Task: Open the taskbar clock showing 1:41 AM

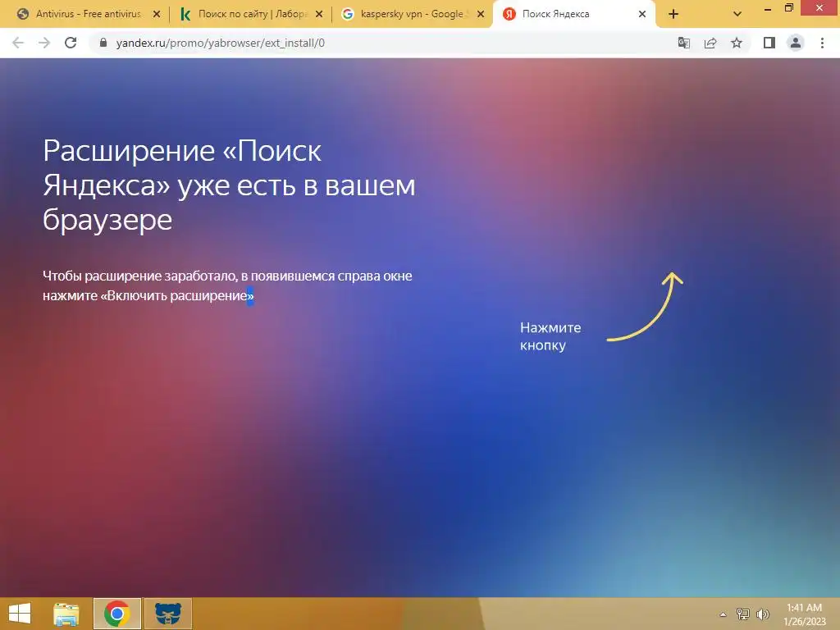Action: pos(805,614)
